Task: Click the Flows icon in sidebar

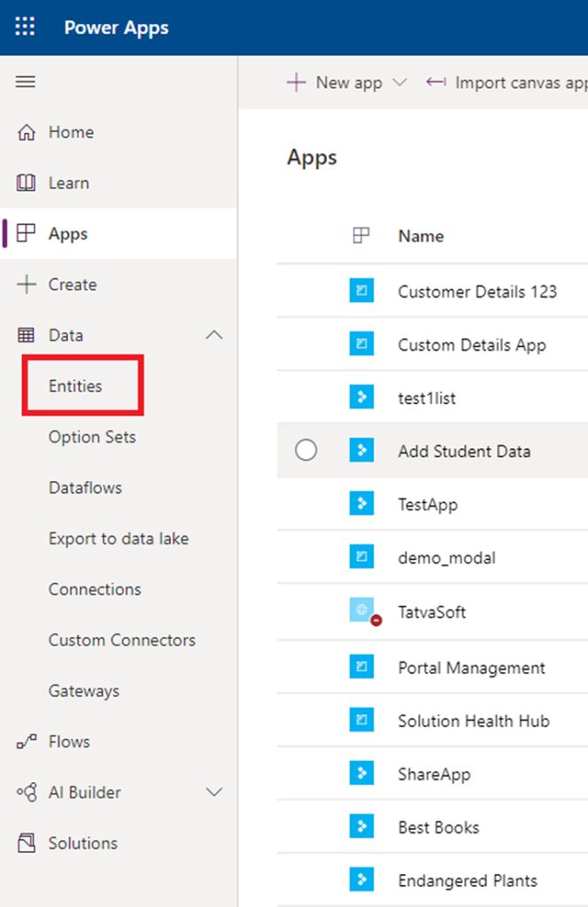Action: click(26, 741)
